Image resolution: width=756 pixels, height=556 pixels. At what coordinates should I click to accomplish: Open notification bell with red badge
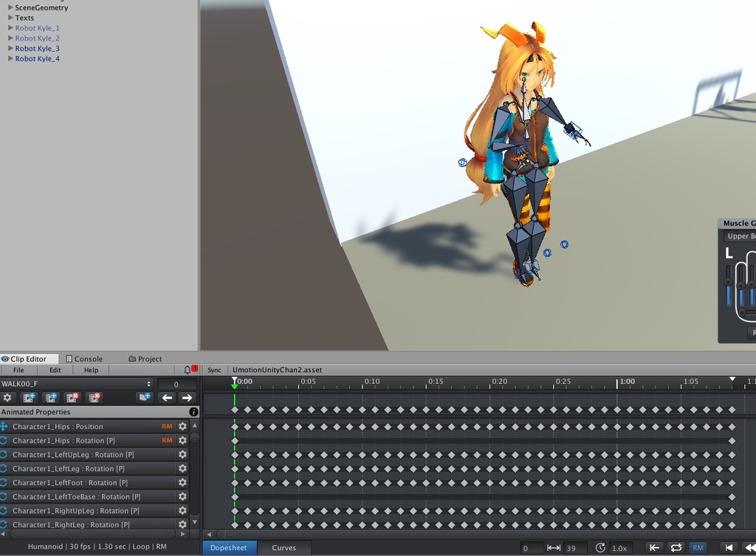190,369
